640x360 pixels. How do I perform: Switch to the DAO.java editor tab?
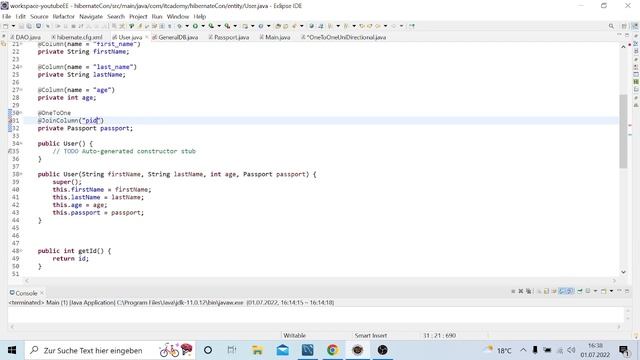[x=26, y=37]
